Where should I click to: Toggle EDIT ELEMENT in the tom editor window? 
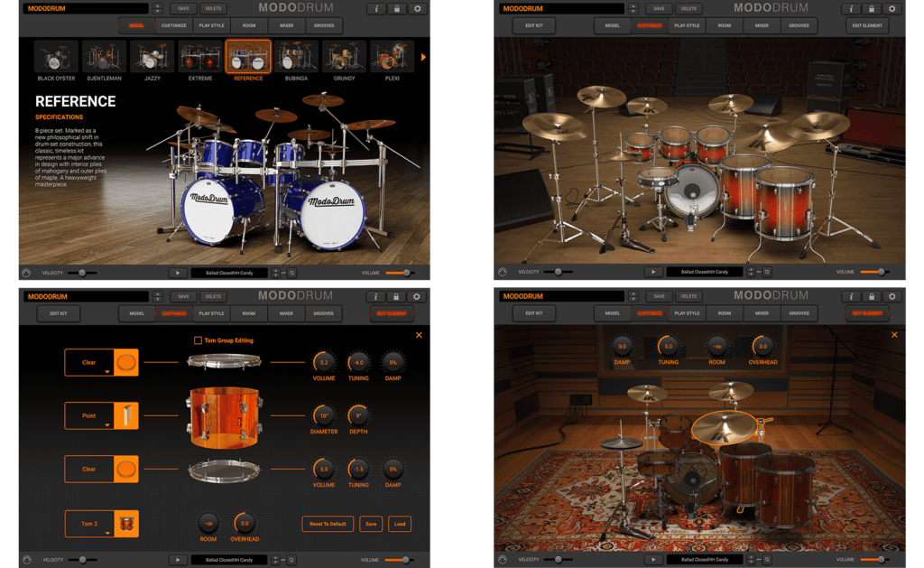click(x=392, y=313)
